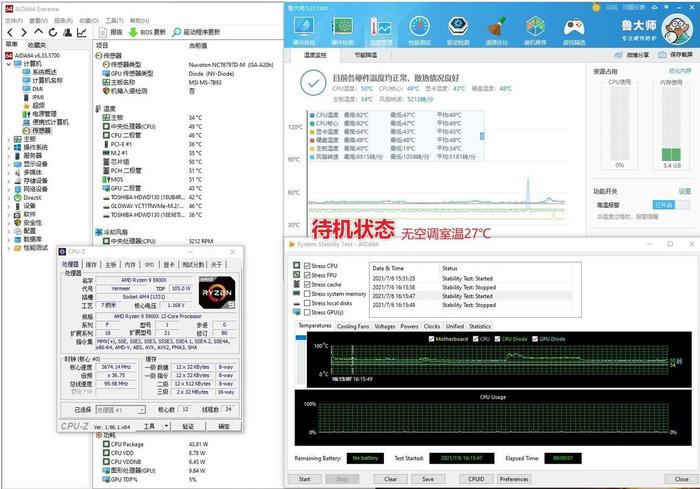The width and height of the screenshot is (700, 489).
Task: Expand DirectX node in AIDA64 tree
Action: point(8,198)
